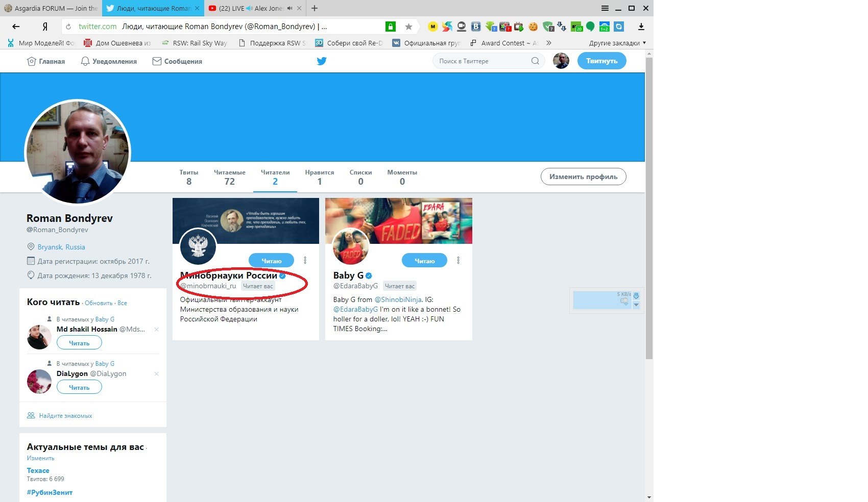Open Найдите знакомых link

point(65,416)
